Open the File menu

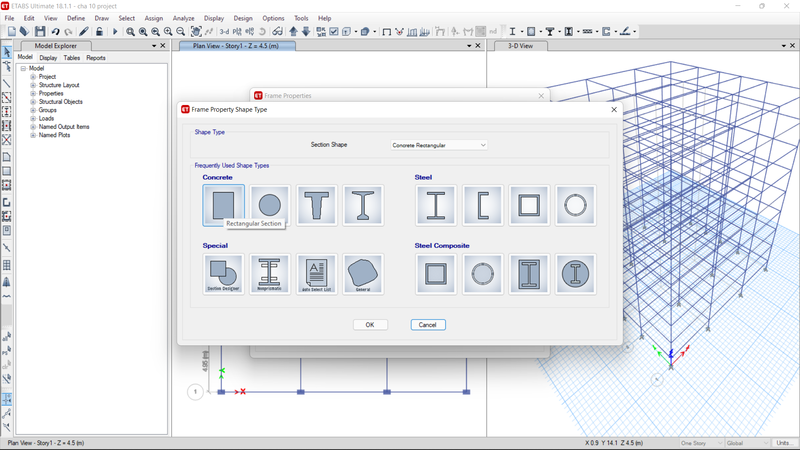point(9,18)
